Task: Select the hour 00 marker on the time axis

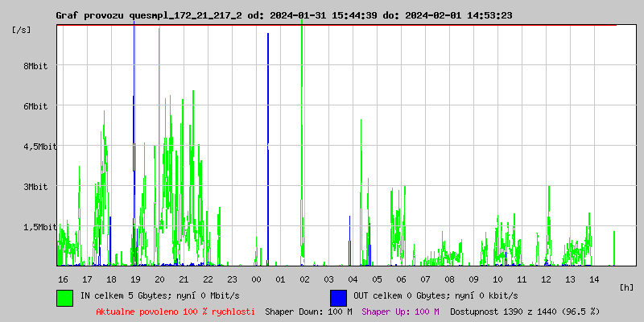Action: pos(256,279)
